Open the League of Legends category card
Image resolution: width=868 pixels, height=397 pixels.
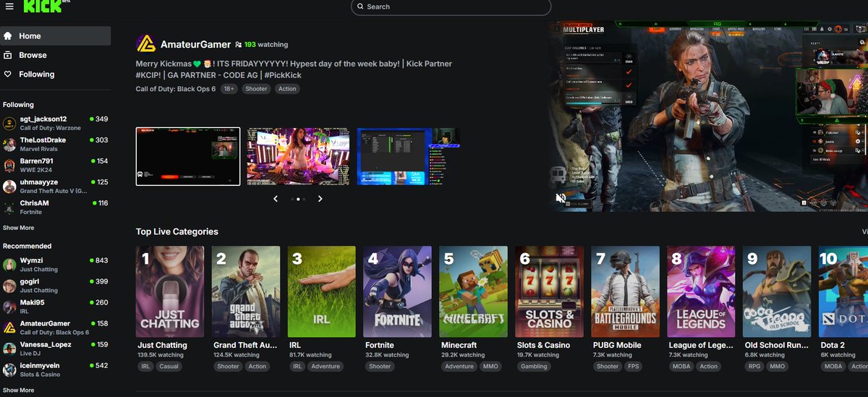(702, 291)
